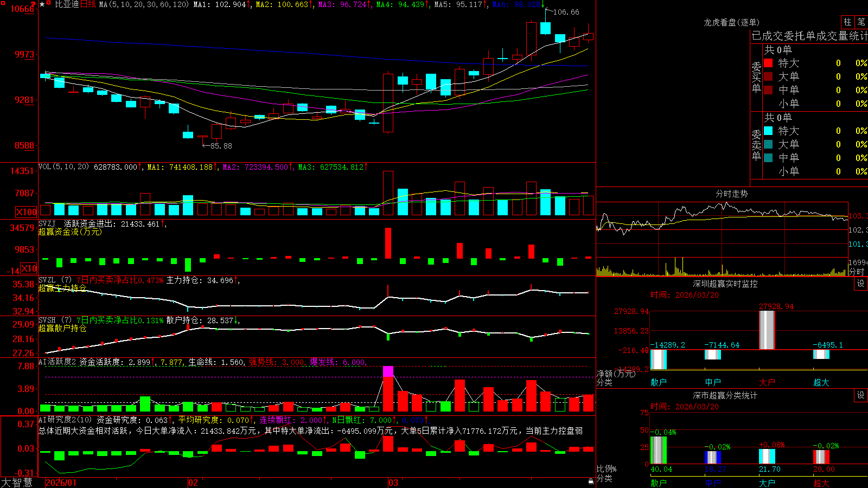Click the MA(5,10,20,30,60,120) indicator label

[x=144, y=4]
